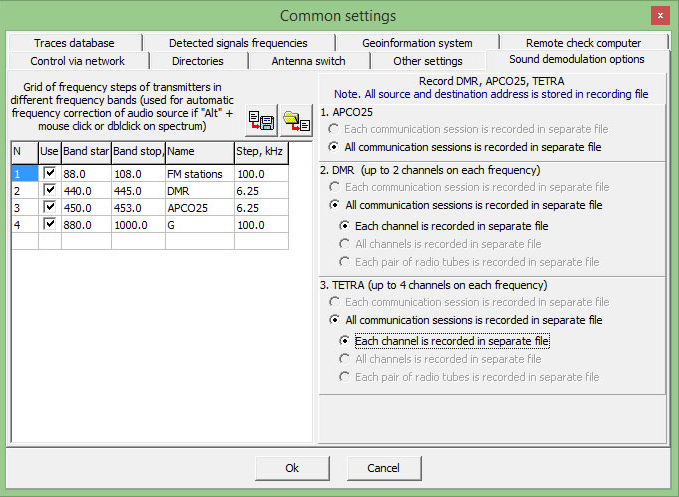Image resolution: width=679 pixels, height=497 pixels.
Task: Click the Cancel button
Action: click(383, 468)
